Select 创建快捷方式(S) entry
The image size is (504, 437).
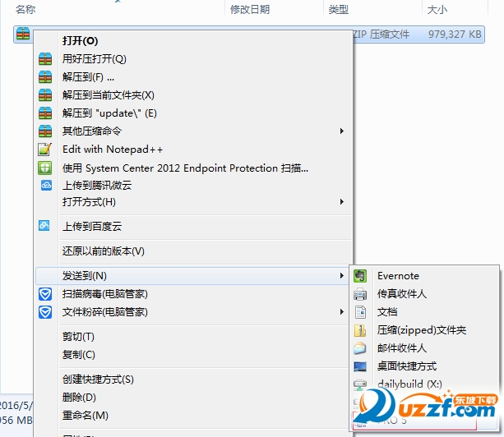[193, 379]
